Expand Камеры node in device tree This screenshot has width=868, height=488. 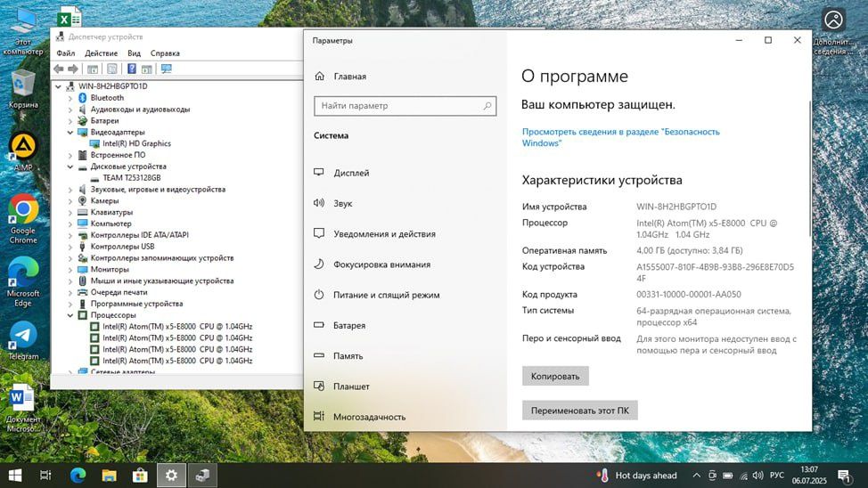70,201
